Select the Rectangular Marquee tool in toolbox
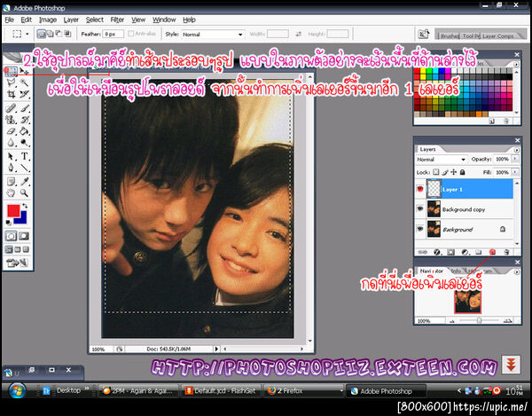 11,71
